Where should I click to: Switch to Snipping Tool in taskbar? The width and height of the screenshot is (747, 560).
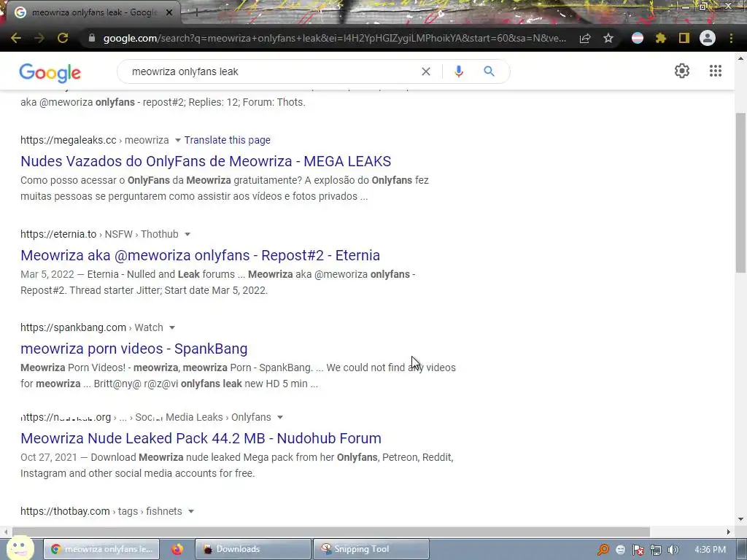coord(371,549)
